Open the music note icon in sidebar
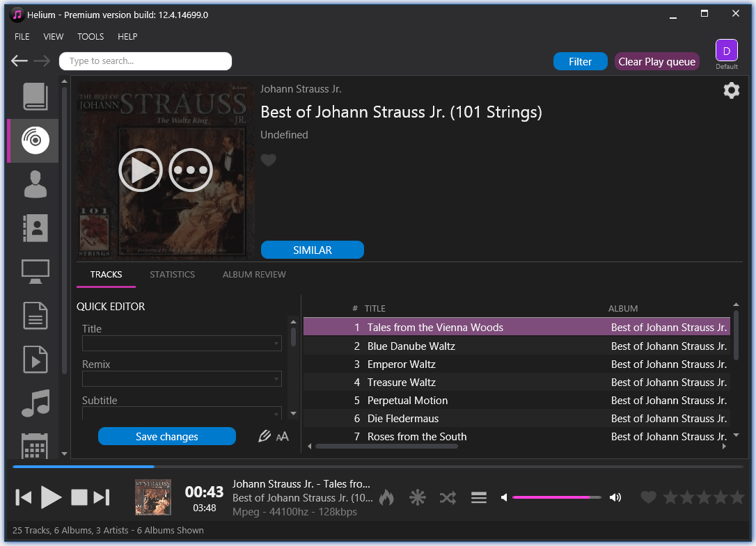The image size is (756, 546). (36, 403)
